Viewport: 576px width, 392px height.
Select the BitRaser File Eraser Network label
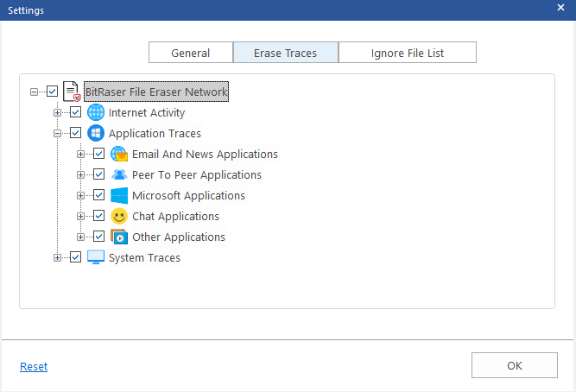tap(156, 92)
